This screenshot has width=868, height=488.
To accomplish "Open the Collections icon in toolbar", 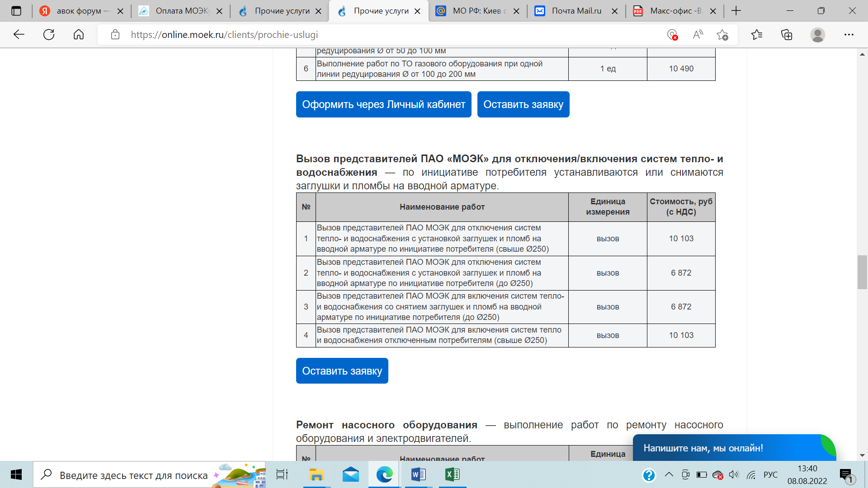I will point(787,35).
